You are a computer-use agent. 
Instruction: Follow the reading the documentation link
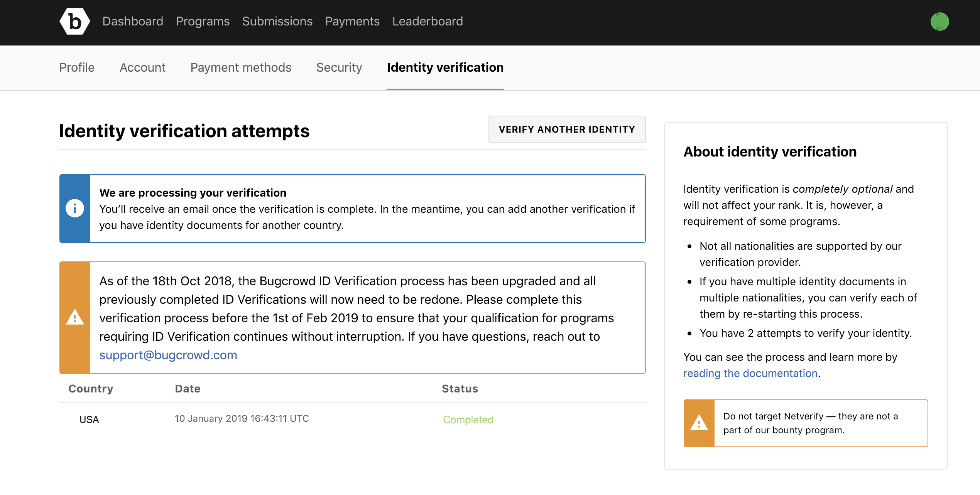click(750, 373)
